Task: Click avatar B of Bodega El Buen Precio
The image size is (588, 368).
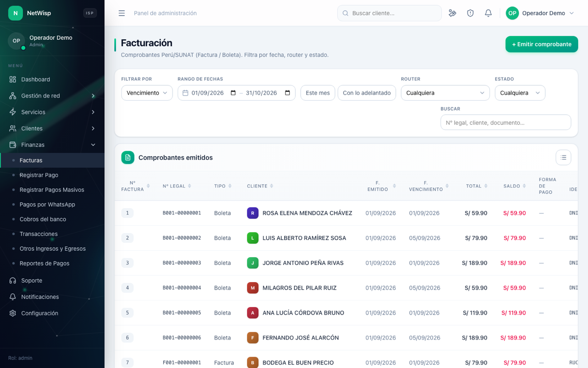Action: 253,363
